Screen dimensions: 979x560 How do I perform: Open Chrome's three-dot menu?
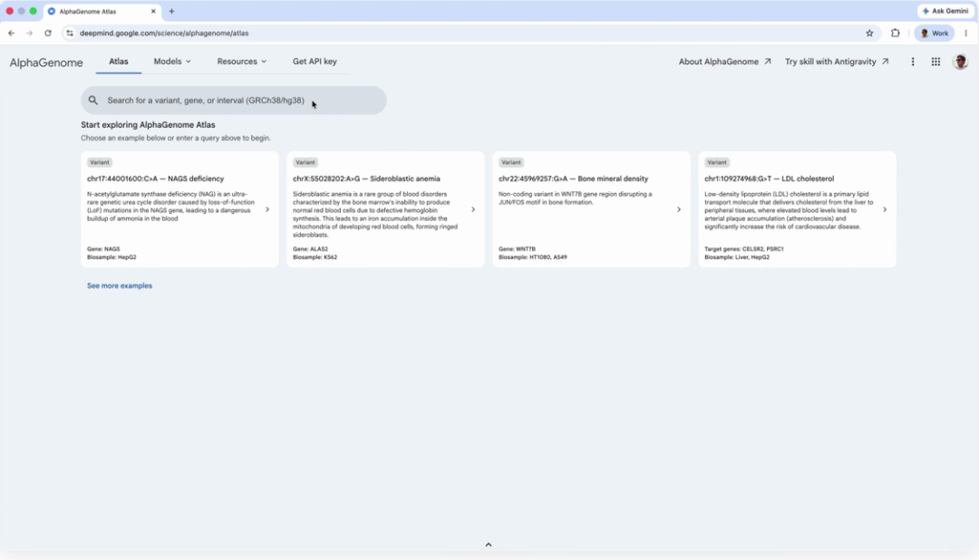click(966, 34)
